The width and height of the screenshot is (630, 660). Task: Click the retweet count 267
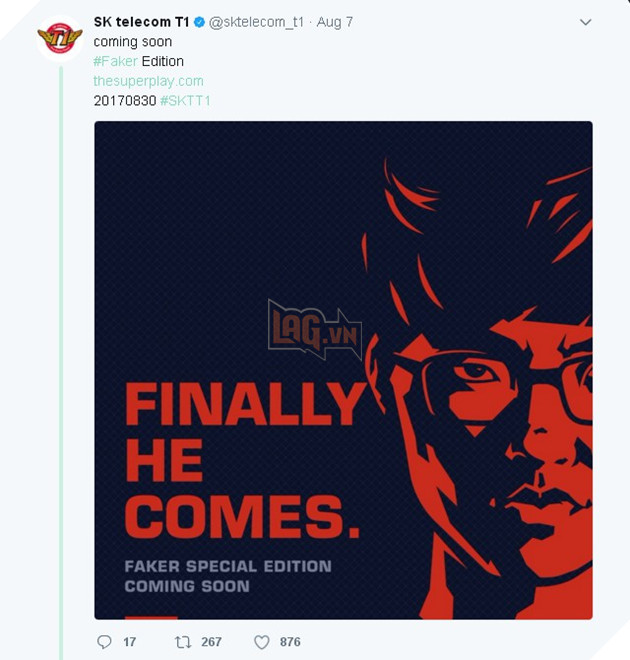point(211,642)
